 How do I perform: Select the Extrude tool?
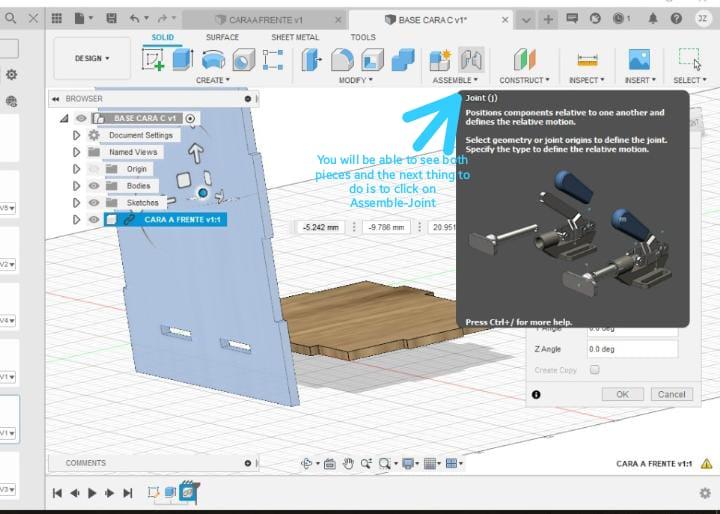182,60
